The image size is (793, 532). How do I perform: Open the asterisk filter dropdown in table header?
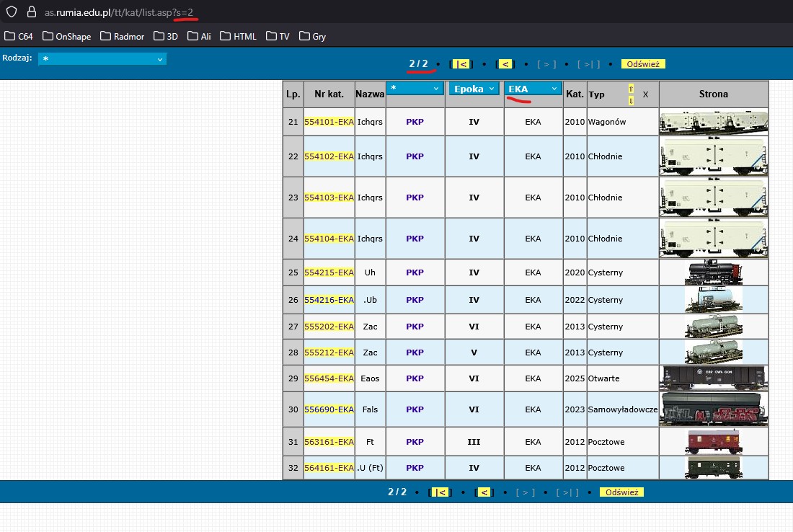pos(415,88)
